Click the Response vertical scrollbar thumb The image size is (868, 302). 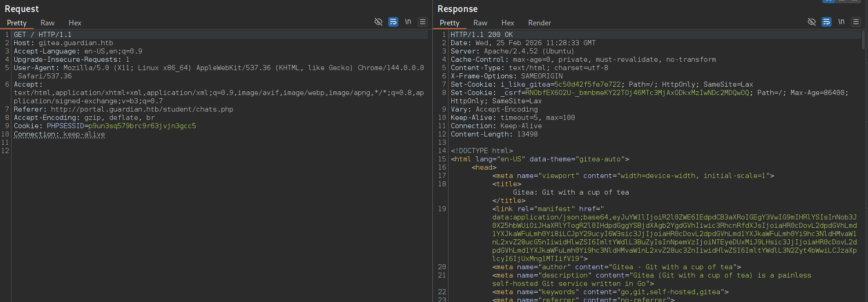pyautogui.click(x=863, y=40)
